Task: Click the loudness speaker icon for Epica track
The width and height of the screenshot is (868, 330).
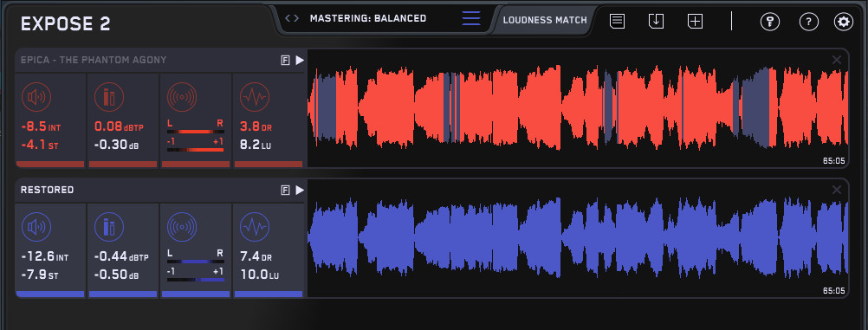Action: [x=36, y=98]
